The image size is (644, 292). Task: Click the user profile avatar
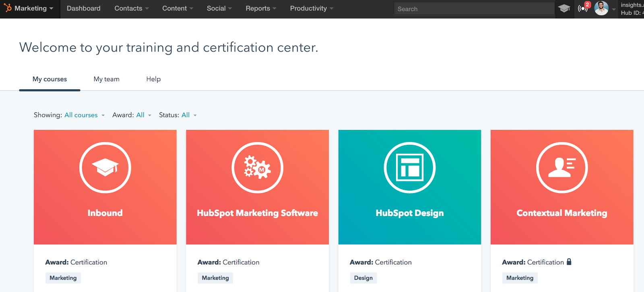[601, 8]
